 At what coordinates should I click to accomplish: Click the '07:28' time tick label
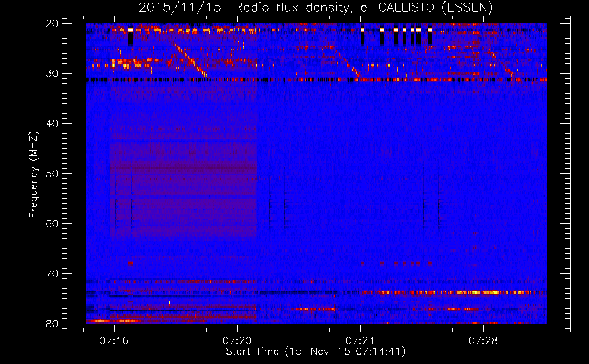(483, 341)
